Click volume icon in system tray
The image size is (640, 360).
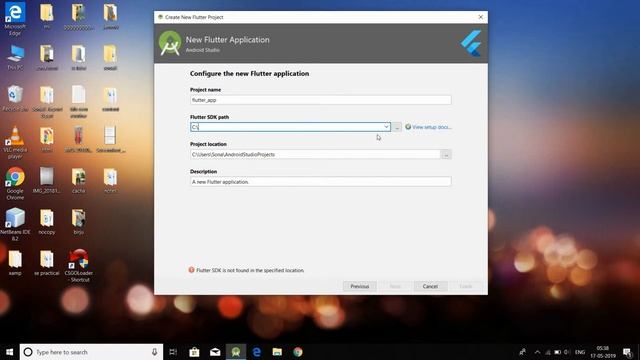pyautogui.click(x=567, y=352)
